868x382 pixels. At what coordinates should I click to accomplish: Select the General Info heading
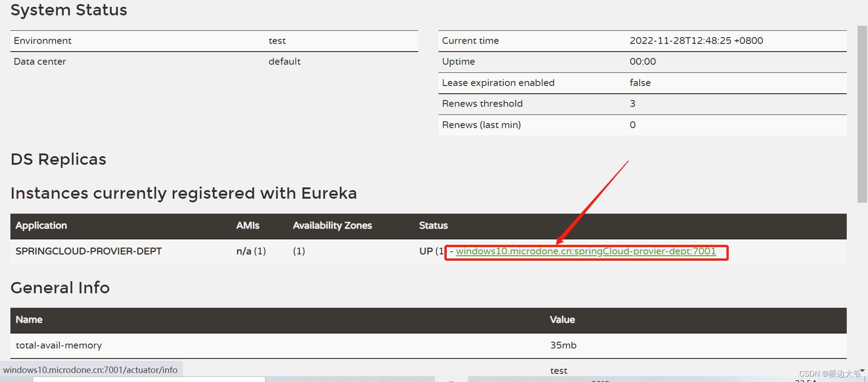[60, 288]
